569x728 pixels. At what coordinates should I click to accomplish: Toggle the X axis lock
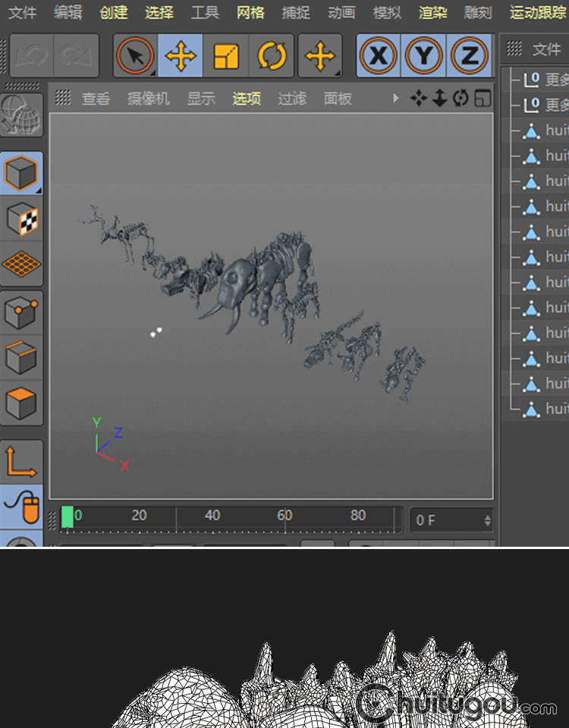(378, 56)
